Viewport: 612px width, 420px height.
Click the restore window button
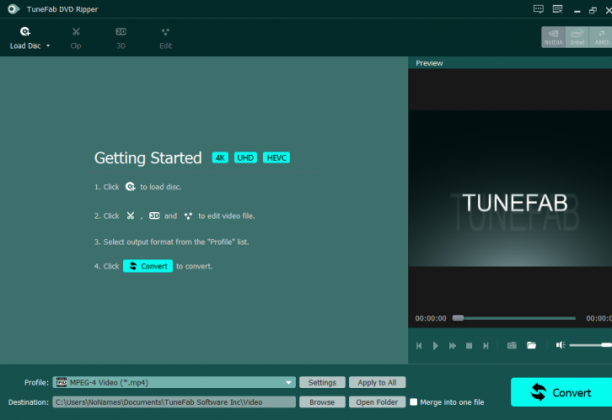[x=593, y=11]
